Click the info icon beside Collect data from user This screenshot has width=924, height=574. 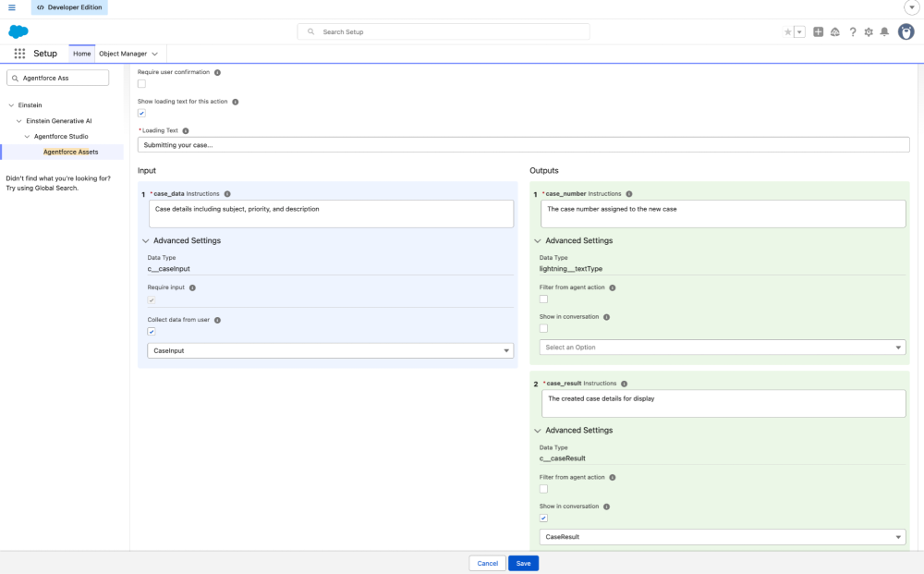pos(217,320)
